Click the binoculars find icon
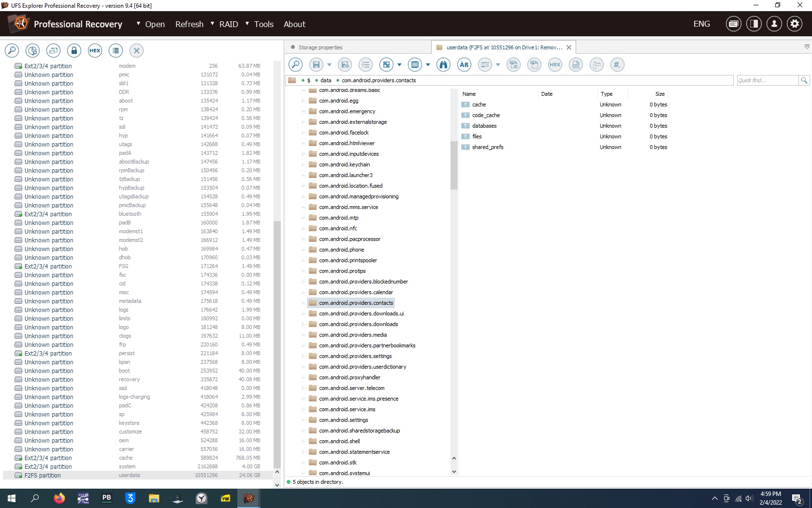This screenshot has height=508, width=812. (x=443, y=64)
